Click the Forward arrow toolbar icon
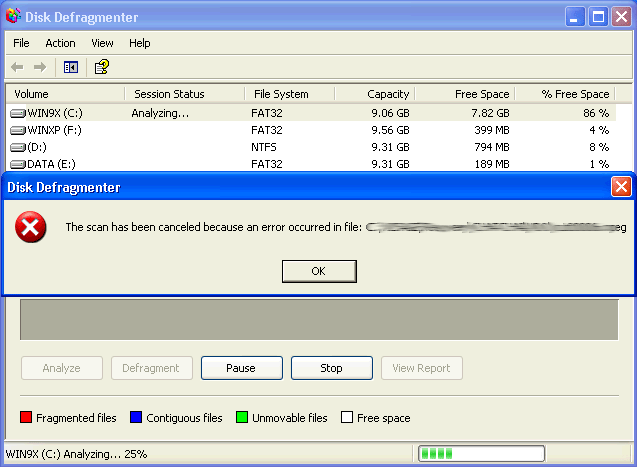 click(x=40, y=67)
